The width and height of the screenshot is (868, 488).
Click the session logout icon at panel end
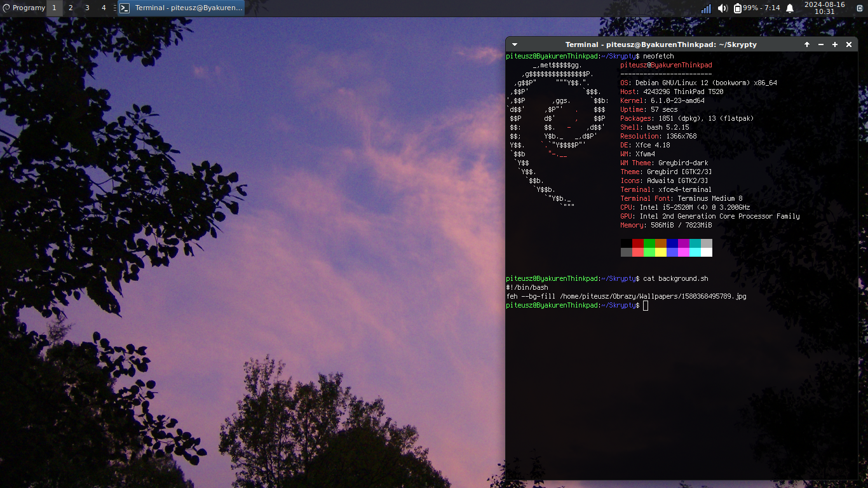(x=860, y=8)
